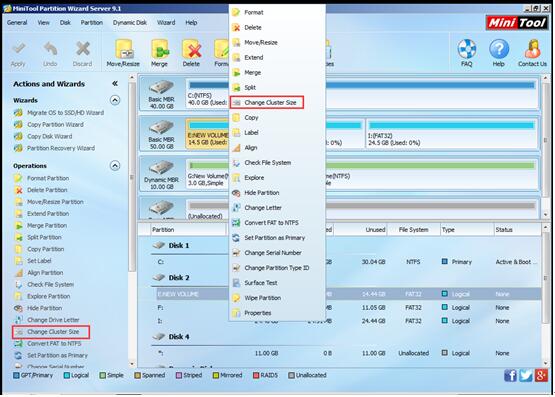Open the Wizard menu
Screen dimensions: 555x397
[166, 23]
